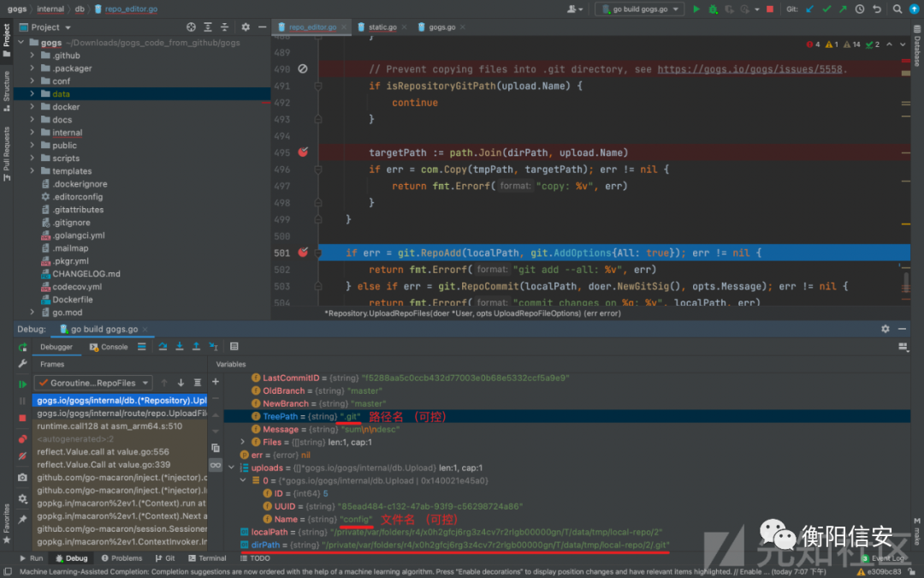Open the gogs.io issues 5558 link
924x578 pixels.
749,69
